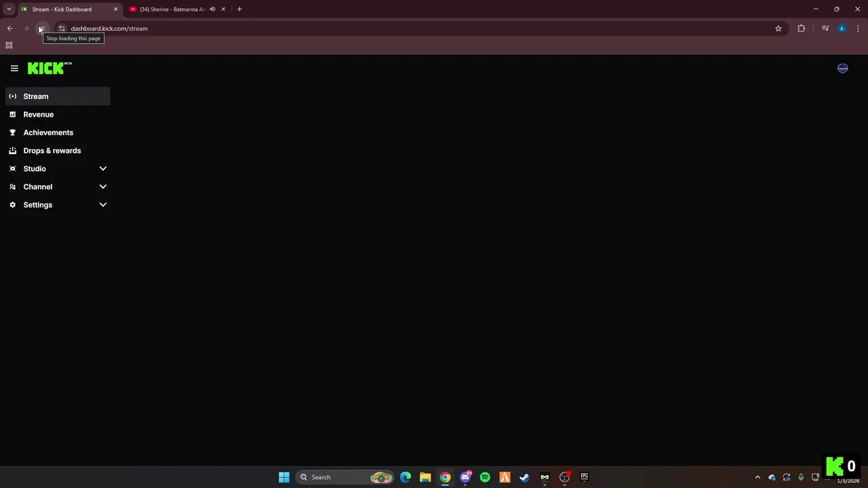Close the Sherine YouTube tab
868x488 pixels.
coord(223,9)
